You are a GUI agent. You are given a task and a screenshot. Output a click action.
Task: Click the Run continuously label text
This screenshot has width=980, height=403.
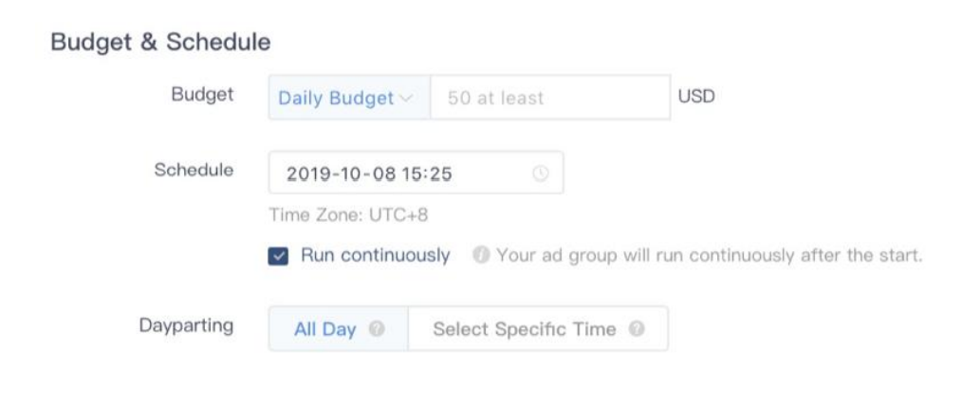[x=375, y=255]
